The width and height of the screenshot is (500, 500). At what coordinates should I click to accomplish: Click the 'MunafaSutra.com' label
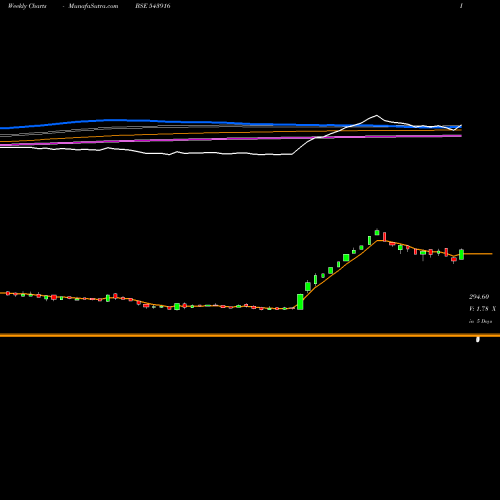93,6
